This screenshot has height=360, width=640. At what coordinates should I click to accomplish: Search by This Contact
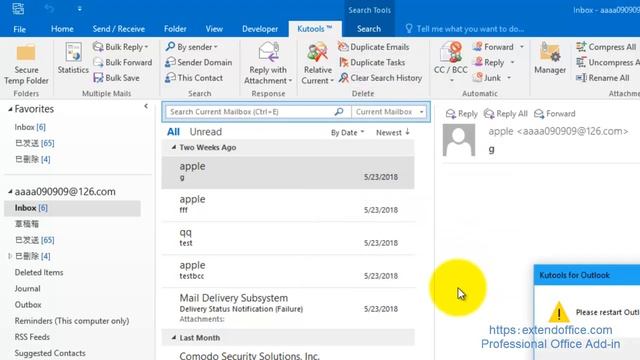[194, 78]
